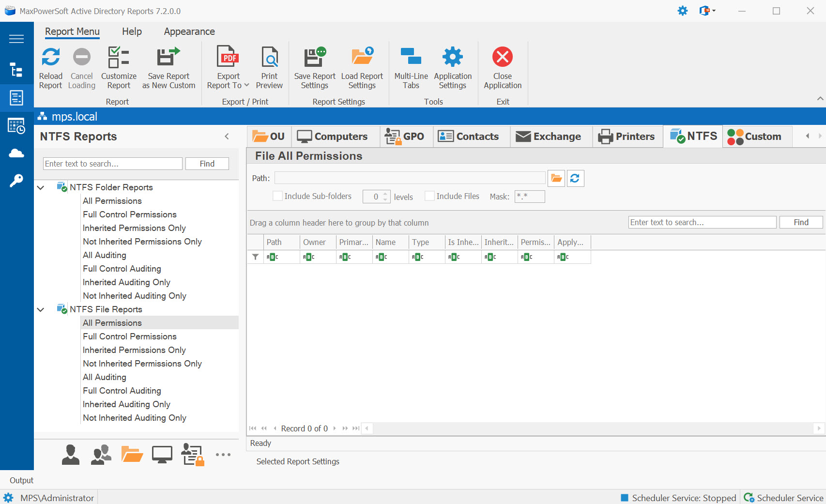Click the Close Application red icon
826x504 pixels.
502,58
